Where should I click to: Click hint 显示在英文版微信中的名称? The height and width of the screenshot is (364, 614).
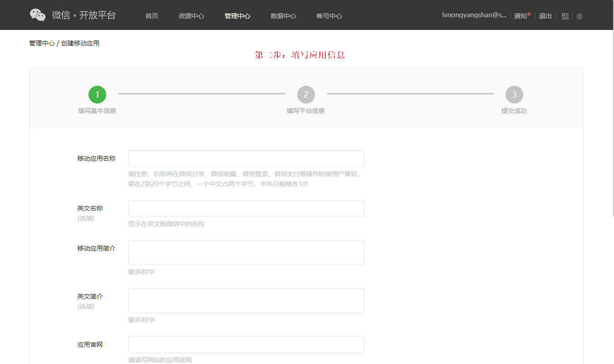click(x=167, y=224)
